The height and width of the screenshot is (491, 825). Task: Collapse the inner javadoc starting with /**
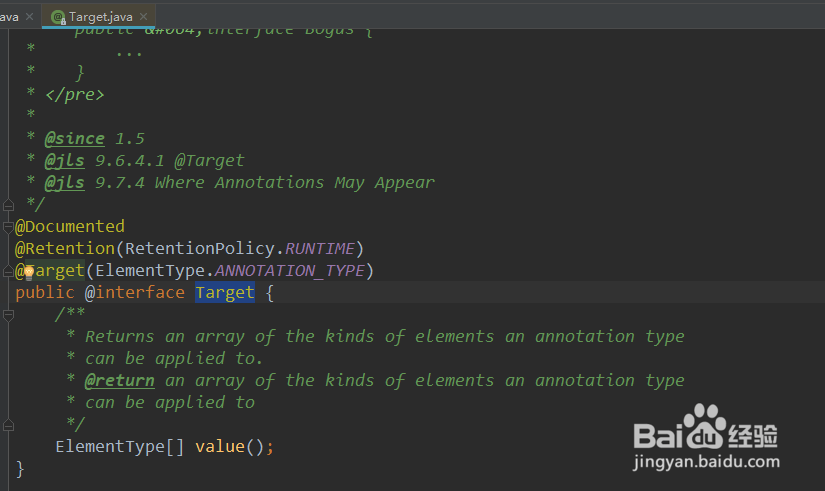[x=8, y=315]
